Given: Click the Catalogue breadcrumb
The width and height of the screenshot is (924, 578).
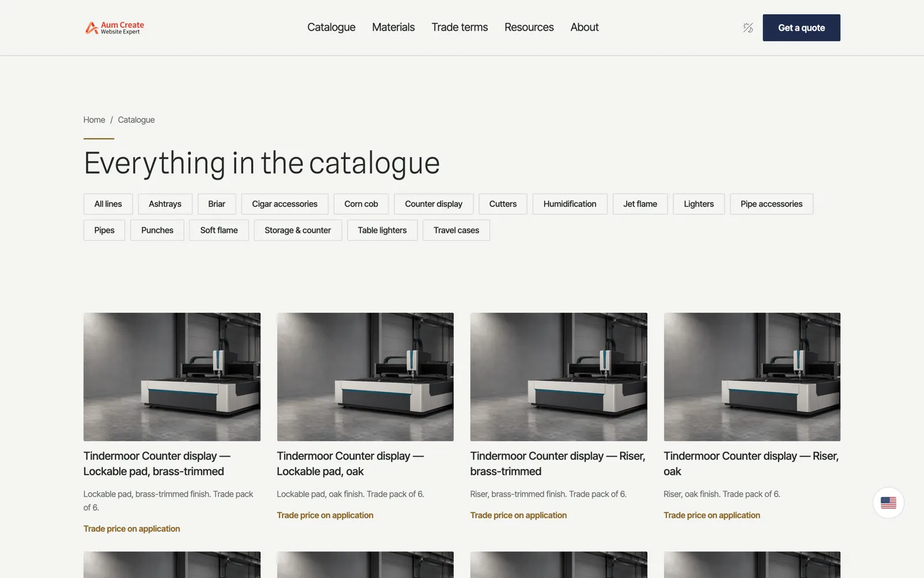Looking at the screenshot, I should tap(136, 120).
